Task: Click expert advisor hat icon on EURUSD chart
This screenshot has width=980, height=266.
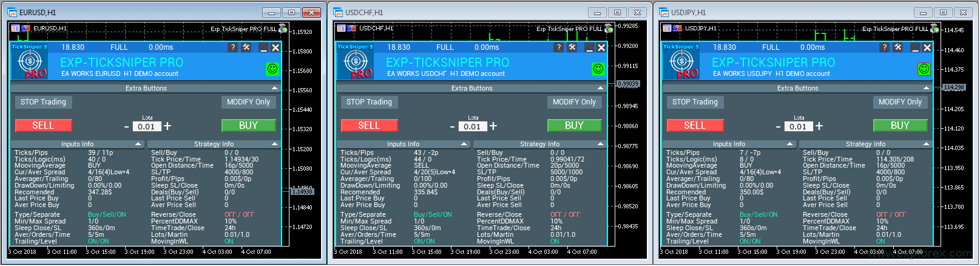Action: coord(283,29)
